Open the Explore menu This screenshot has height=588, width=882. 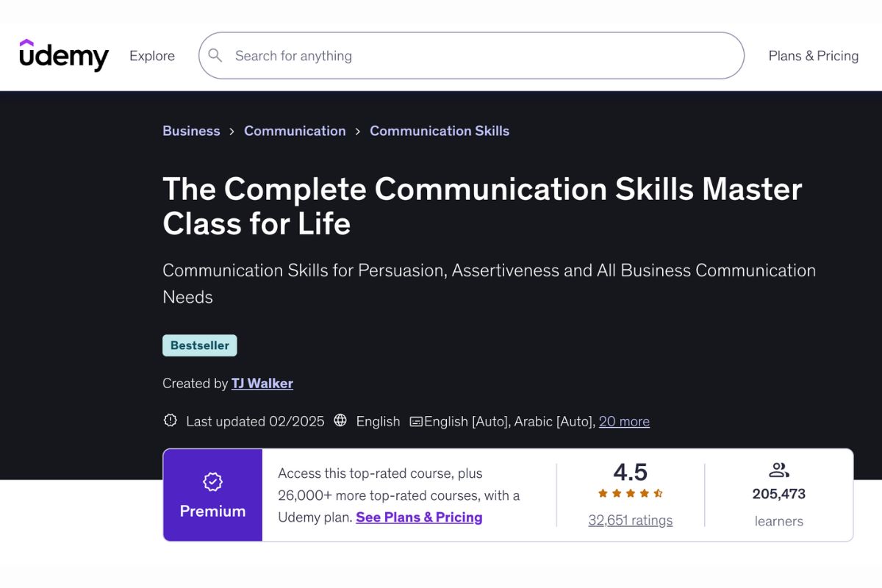(x=152, y=56)
